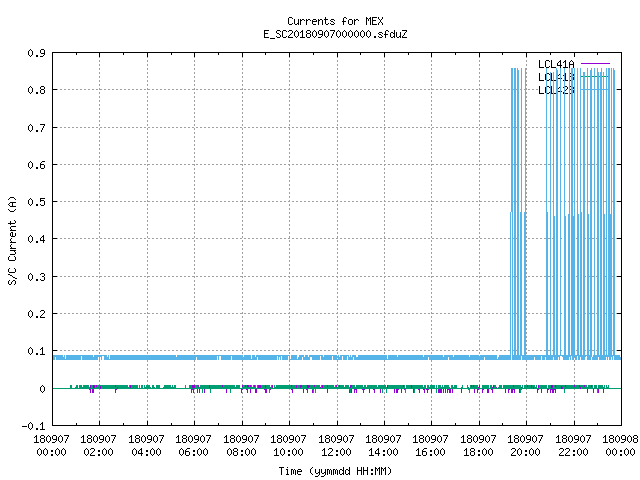Click the x-axis time label "22:00"
The image size is (640, 480).
pyautogui.click(x=573, y=452)
